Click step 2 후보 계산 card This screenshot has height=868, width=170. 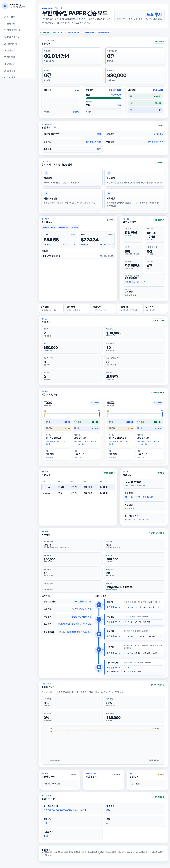(135, 178)
